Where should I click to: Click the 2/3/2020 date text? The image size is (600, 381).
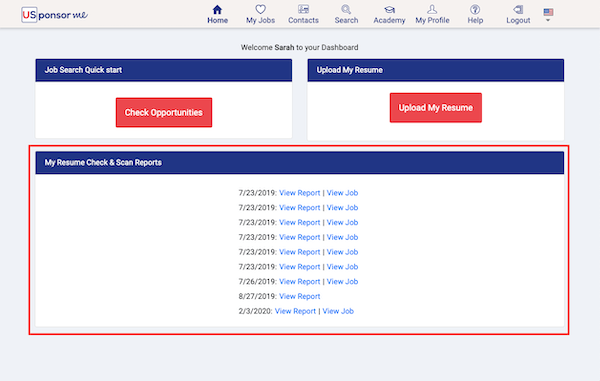(x=255, y=311)
